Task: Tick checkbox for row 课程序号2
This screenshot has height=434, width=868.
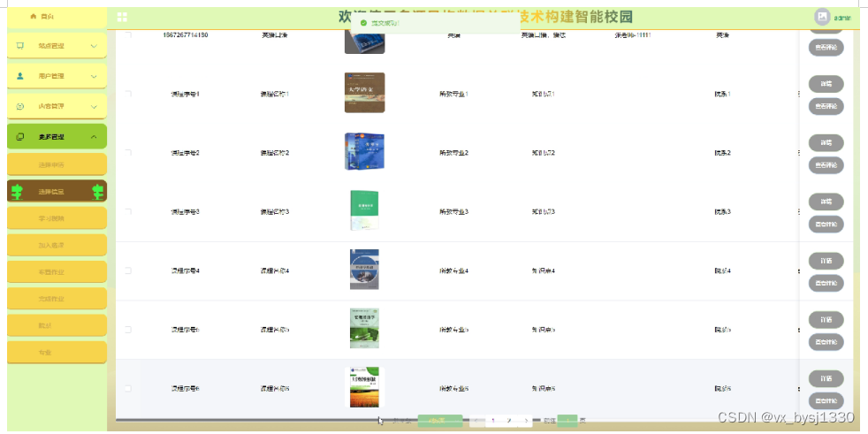Action: tap(128, 152)
